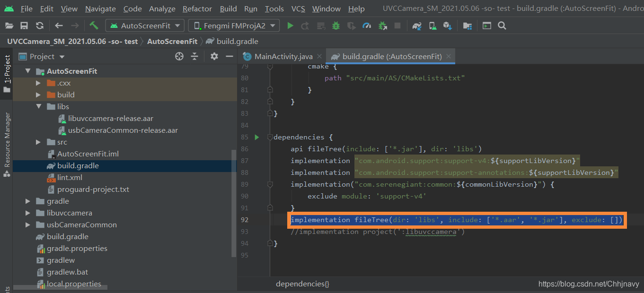Stop the running application
The height and width of the screenshot is (293, 644).
point(397,26)
